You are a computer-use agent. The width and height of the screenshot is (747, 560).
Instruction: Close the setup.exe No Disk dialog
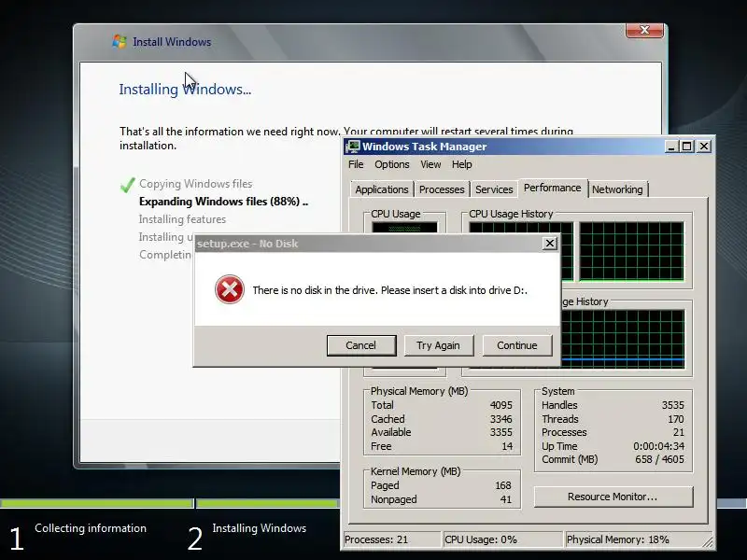click(x=550, y=244)
